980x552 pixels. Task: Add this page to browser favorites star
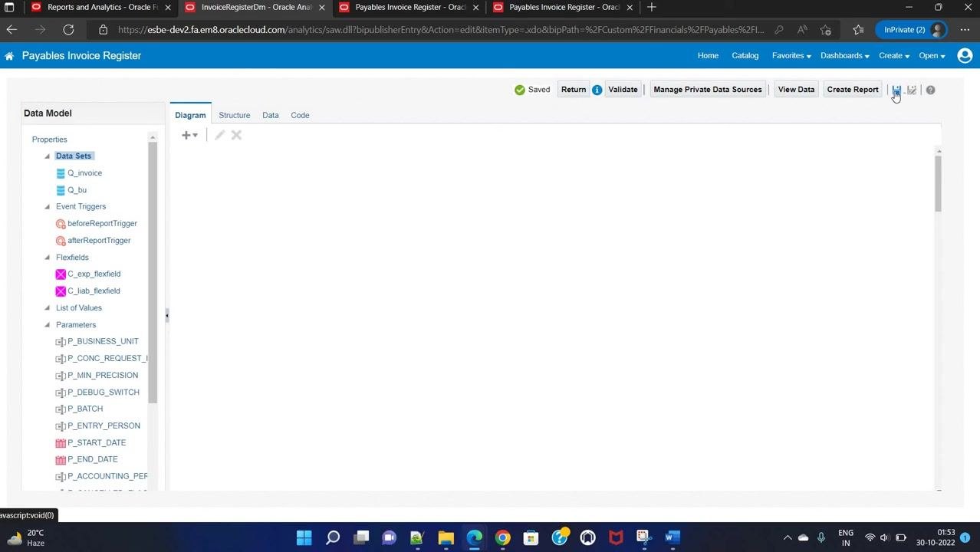click(825, 30)
